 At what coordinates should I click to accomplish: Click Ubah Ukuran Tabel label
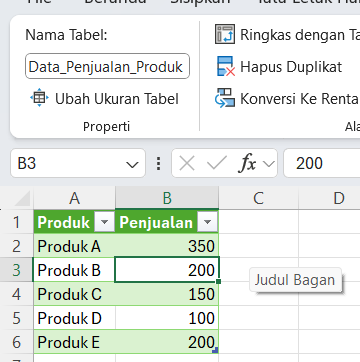tap(117, 99)
